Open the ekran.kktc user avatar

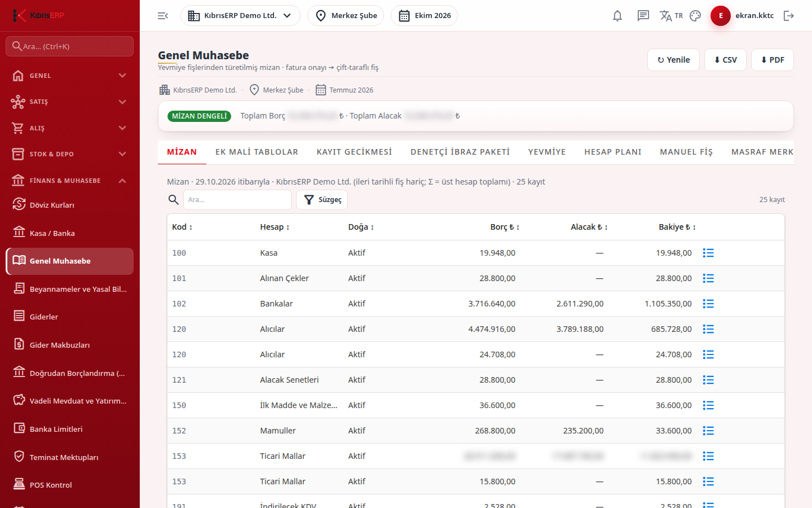point(721,16)
